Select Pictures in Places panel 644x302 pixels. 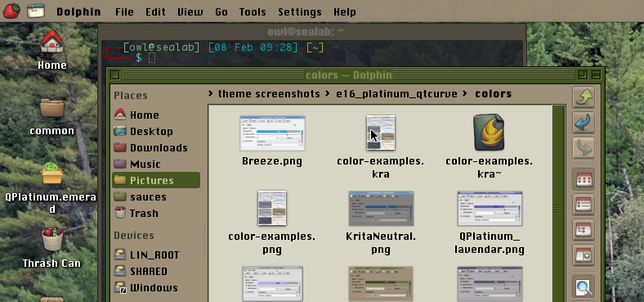[156, 180]
